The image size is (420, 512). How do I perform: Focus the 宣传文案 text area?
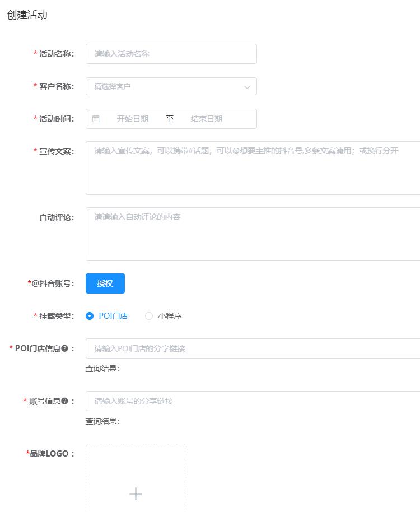click(x=253, y=168)
